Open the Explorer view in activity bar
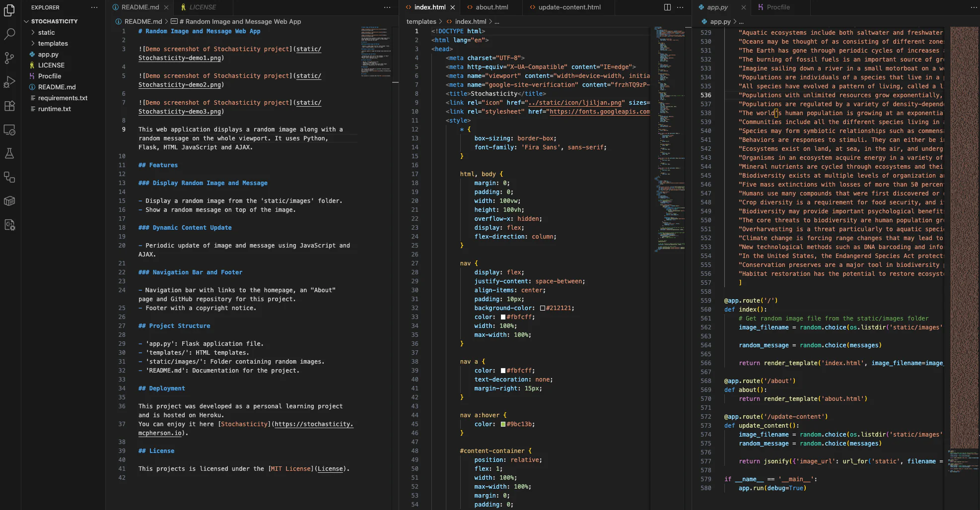Image resolution: width=980 pixels, height=510 pixels. pos(9,10)
